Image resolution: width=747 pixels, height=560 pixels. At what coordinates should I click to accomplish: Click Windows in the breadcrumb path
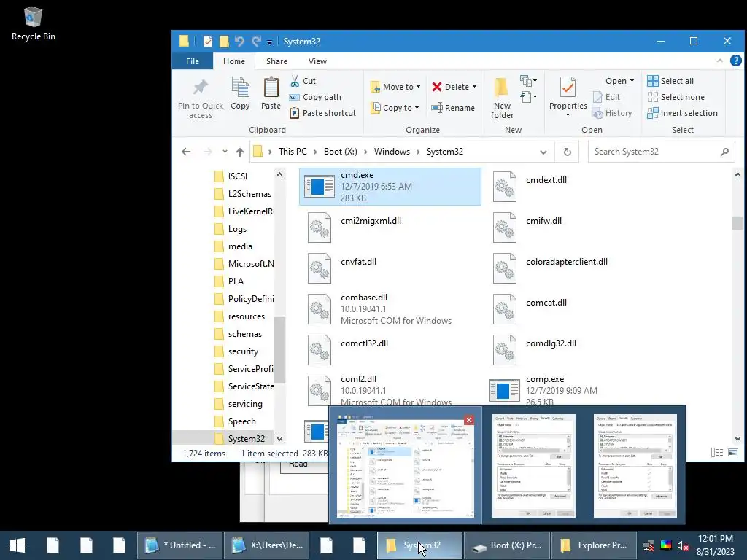[392, 152]
